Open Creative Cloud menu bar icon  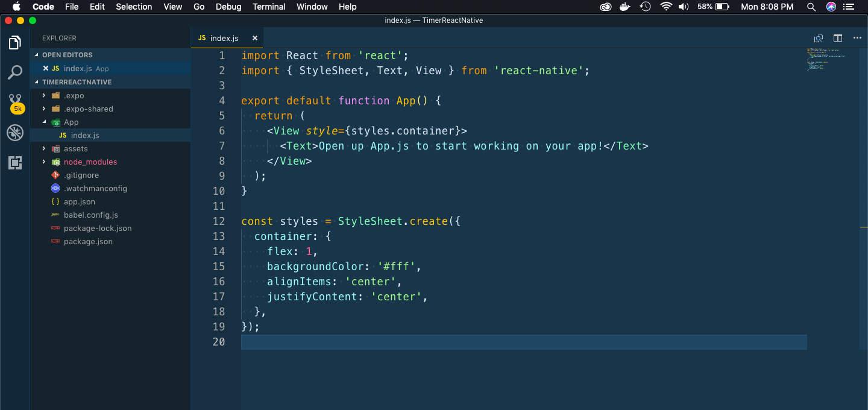(x=606, y=7)
